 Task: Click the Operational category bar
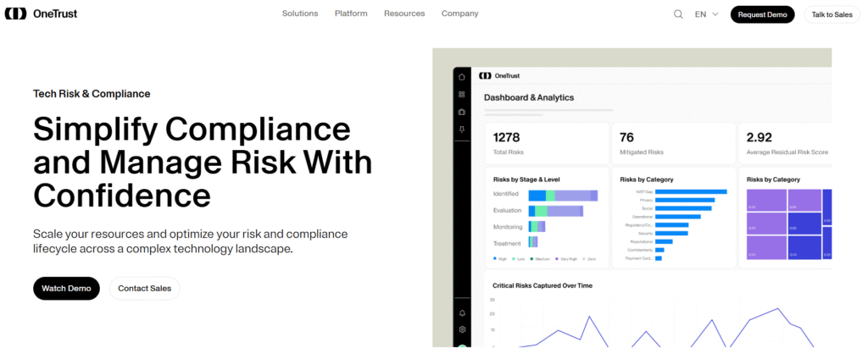(678, 217)
